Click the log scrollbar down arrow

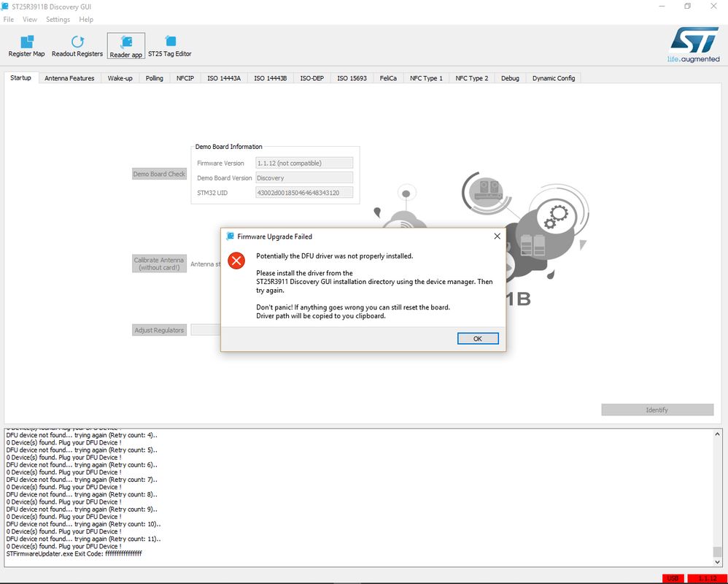coord(717,561)
